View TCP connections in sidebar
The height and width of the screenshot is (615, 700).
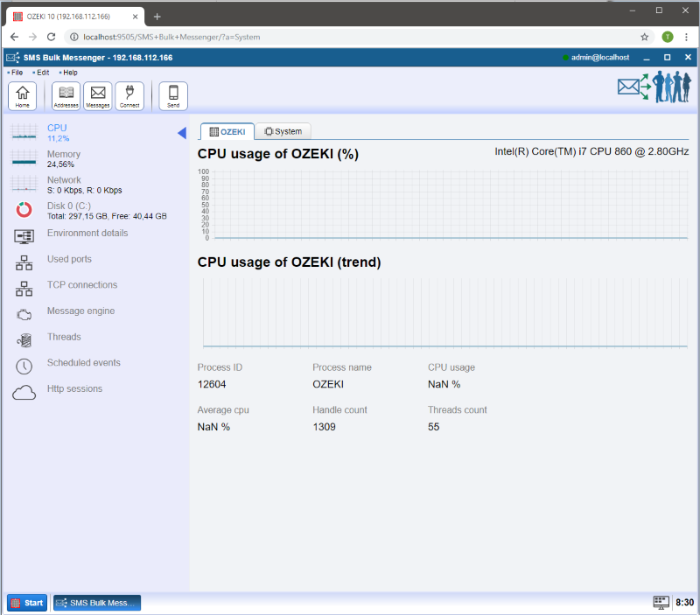tap(81, 285)
